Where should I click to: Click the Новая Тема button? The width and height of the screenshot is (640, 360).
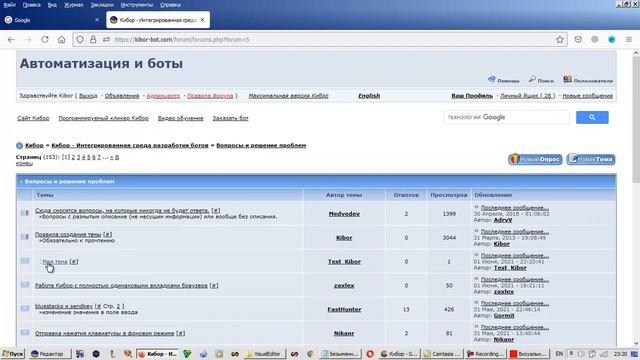(x=591, y=159)
